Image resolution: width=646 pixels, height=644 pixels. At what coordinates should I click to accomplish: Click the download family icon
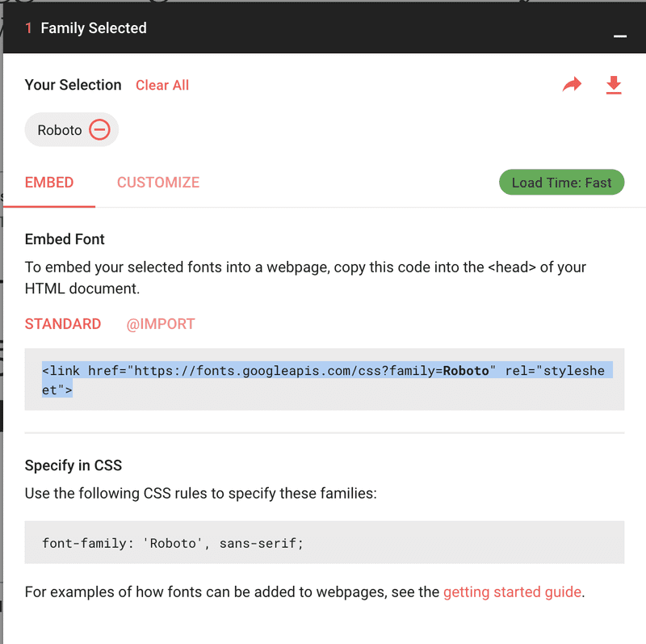click(614, 86)
